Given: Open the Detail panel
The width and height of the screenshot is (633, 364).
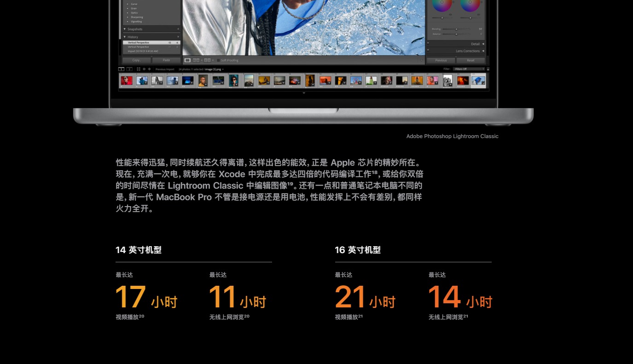Looking at the screenshot, I should [x=476, y=44].
